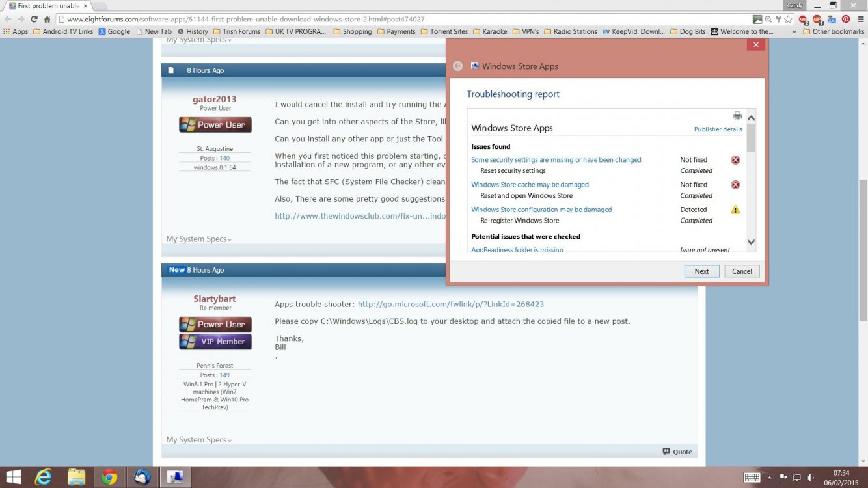Open the Publisher details link
Viewport: 868px width, 488px height.
(718, 129)
